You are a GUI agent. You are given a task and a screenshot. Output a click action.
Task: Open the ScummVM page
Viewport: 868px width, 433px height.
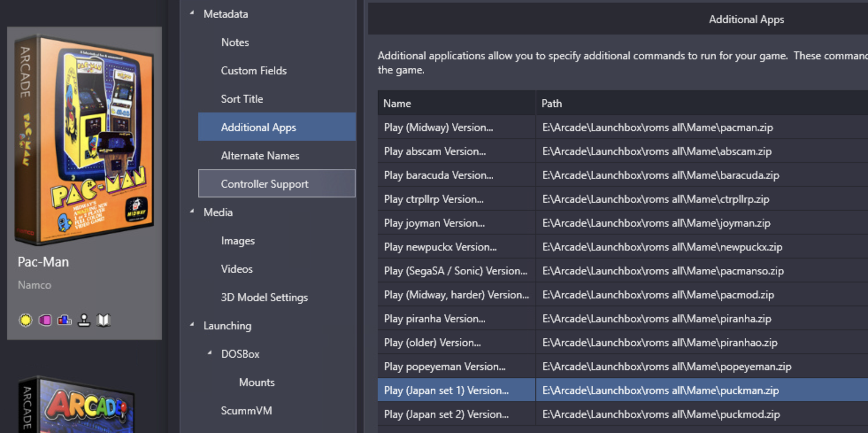point(246,411)
